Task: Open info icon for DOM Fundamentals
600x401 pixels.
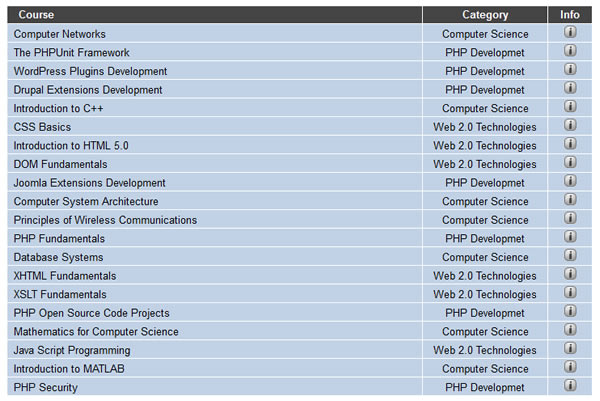Action: point(570,163)
